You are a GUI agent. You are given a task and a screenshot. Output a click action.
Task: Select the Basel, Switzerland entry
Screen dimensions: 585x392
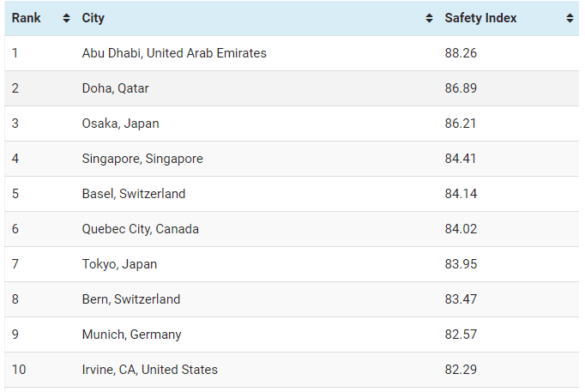(x=134, y=194)
